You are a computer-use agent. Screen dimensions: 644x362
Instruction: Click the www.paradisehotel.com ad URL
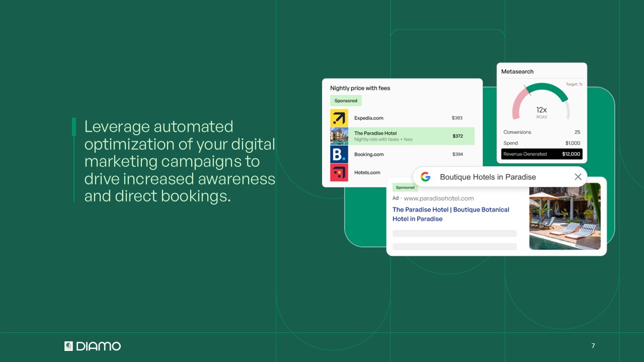[439, 198]
